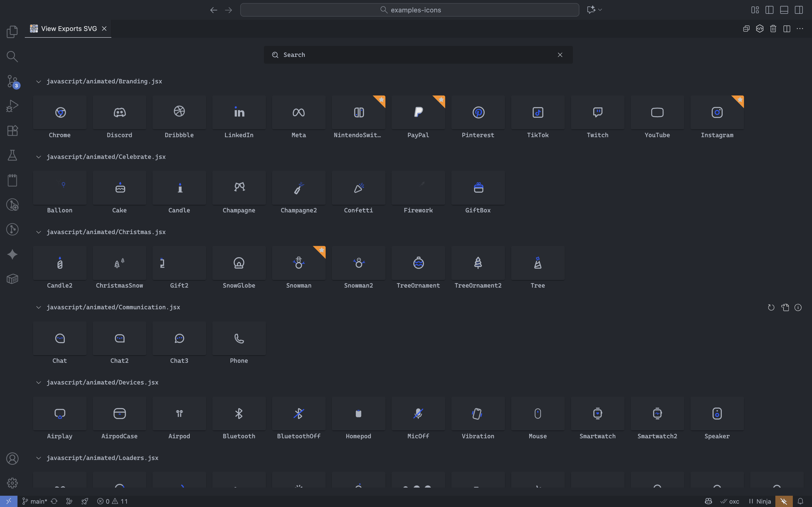Click the errors and warnings indicator
This screenshot has width=812, height=507.
click(112, 501)
